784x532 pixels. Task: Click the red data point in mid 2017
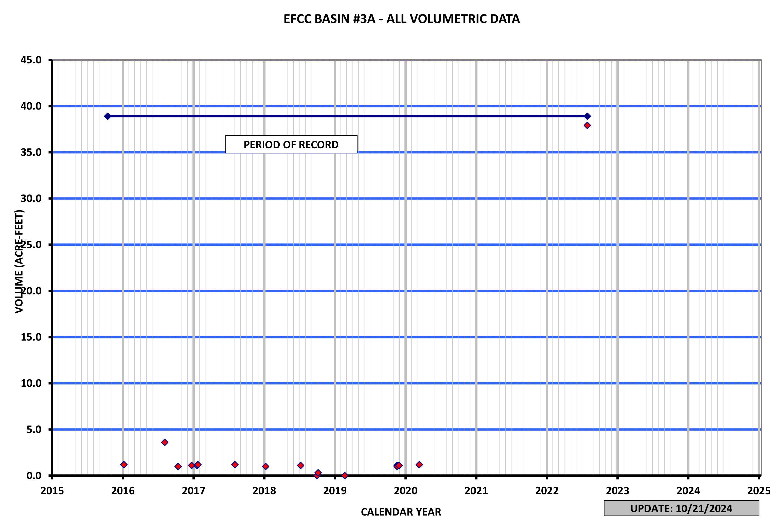click(x=235, y=465)
